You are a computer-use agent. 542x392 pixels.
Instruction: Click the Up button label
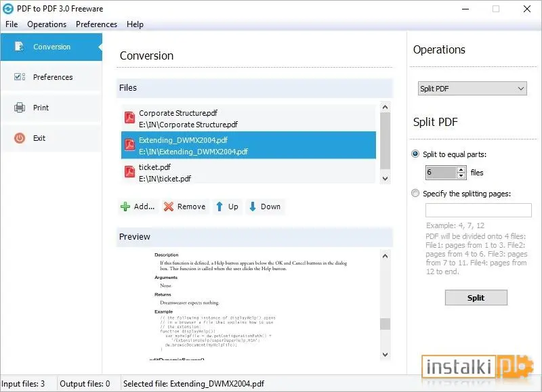coord(233,206)
